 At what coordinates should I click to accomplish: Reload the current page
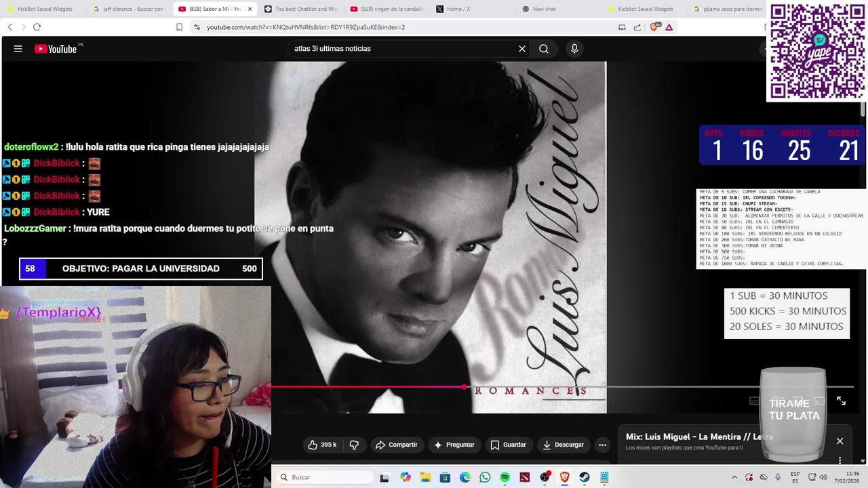[x=37, y=27]
